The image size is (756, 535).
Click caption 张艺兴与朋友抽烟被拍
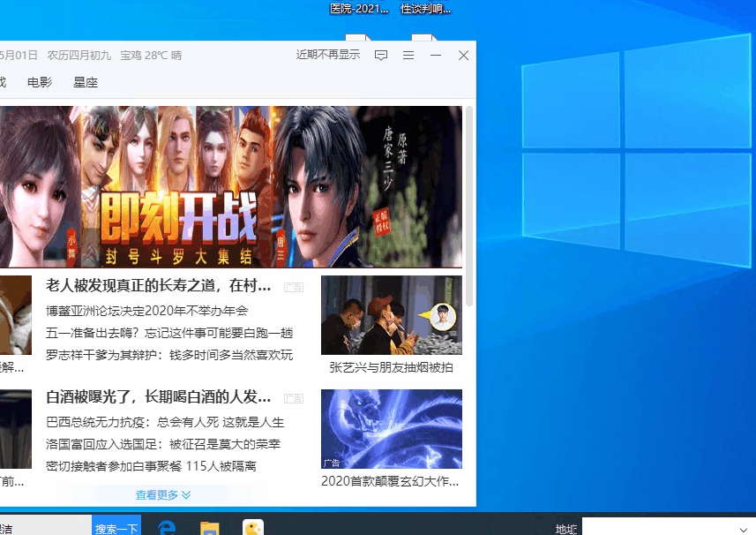392,367
